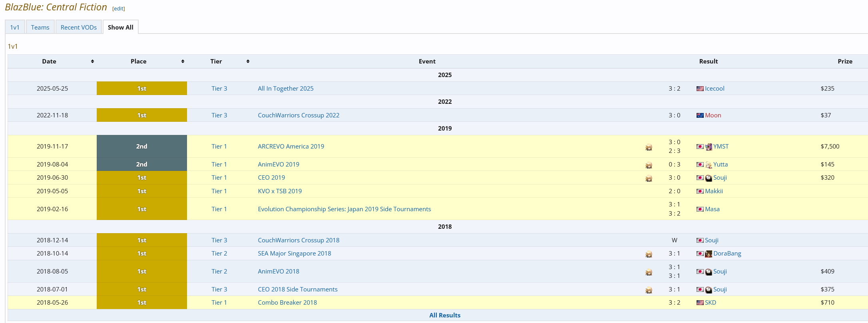Open player YMST's page
868x323 pixels.
(721, 147)
